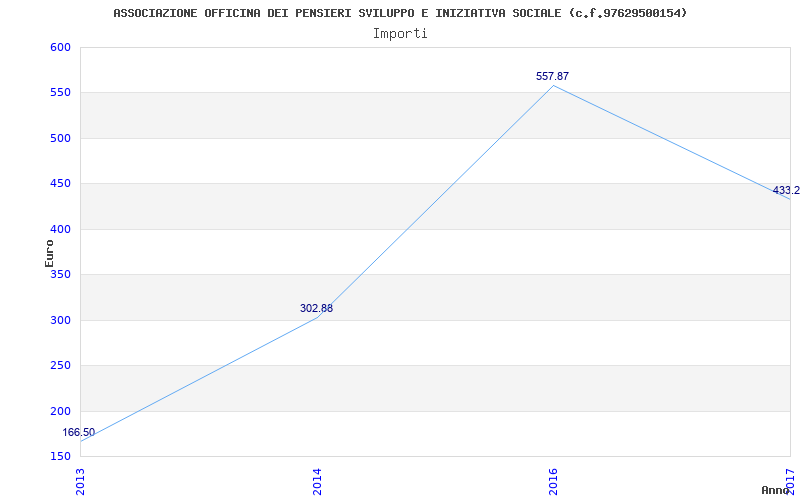Click the 250 y-axis tick label

click(60, 366)
